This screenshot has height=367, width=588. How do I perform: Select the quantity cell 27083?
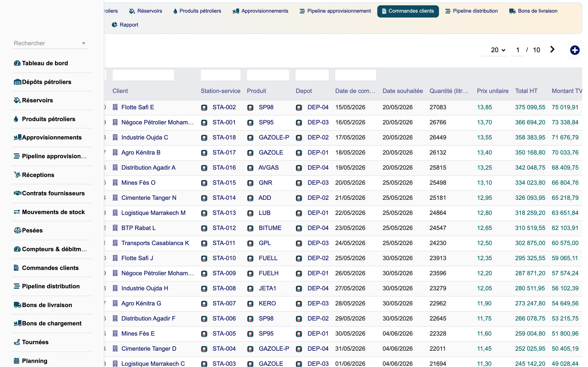click(438, 107)
